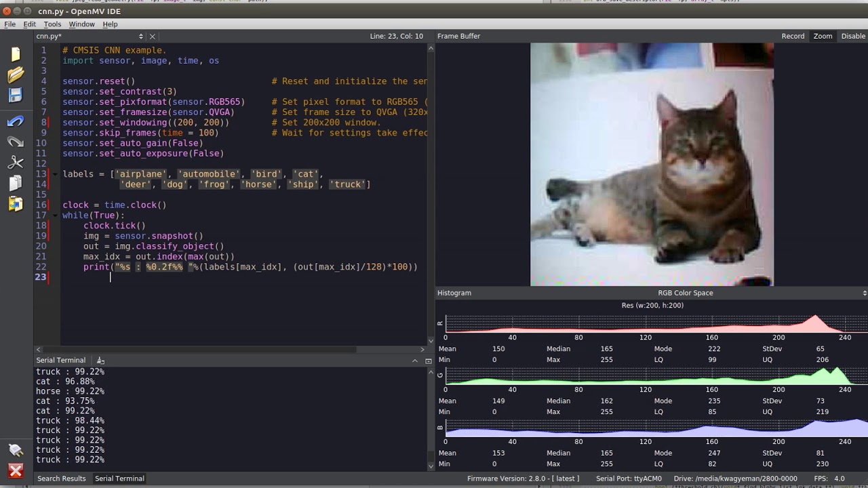The image size is (868, 488).
Task: Close the cnn.py document with the X
Action: (153, 37)
